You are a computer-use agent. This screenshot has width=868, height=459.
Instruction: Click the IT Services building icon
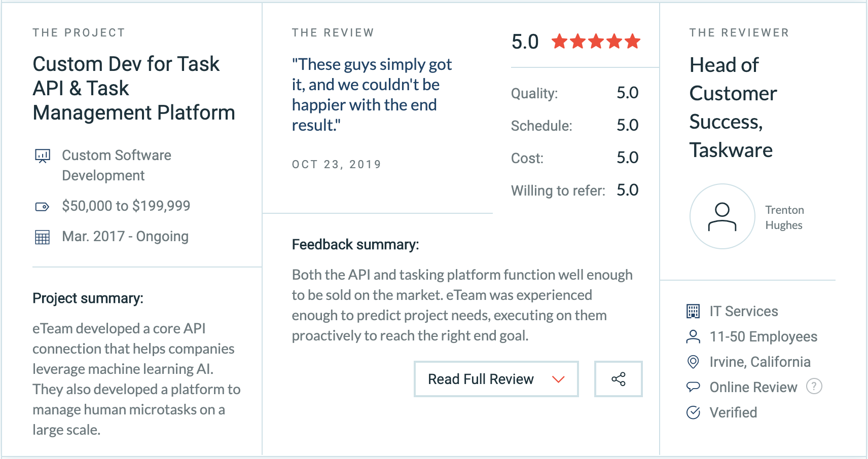click(x=693, y=311)
